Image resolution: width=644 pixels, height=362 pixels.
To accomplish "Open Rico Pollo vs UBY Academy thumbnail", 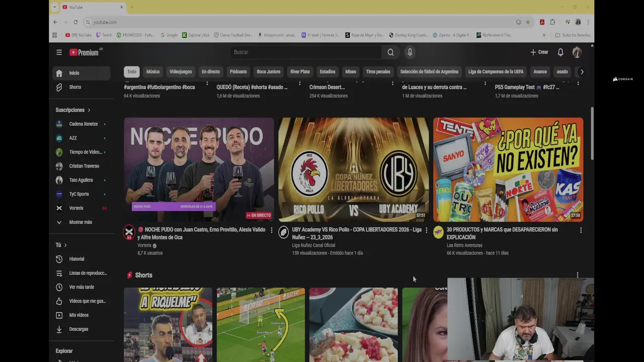I will click(x=354, y=170).
